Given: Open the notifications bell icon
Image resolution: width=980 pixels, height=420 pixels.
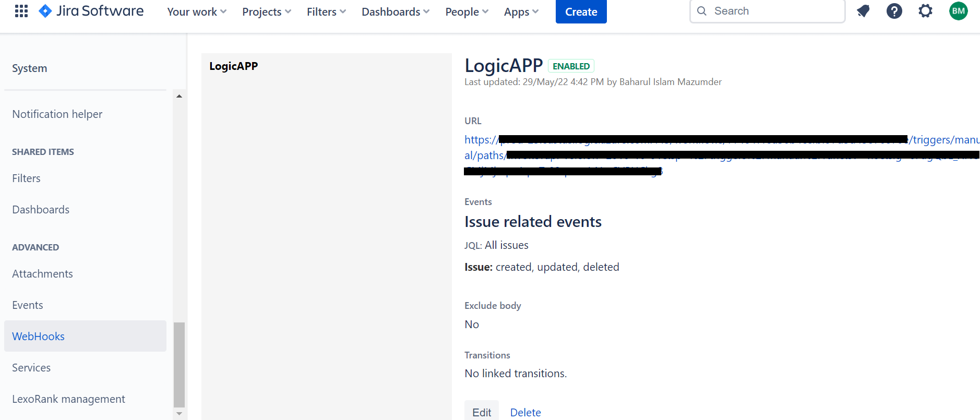Looking at the screenshot, I should coord(863,11).
